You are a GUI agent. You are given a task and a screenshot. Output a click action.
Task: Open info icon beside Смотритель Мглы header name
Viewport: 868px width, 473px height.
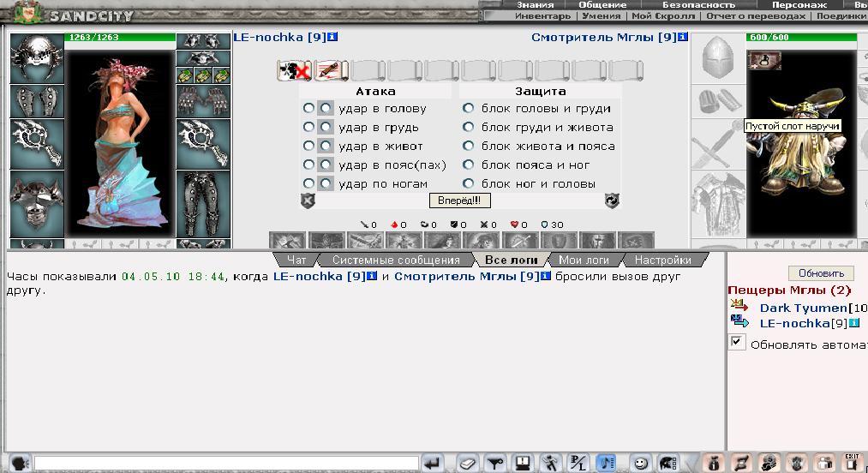pyautogui.click(x=683, y=37)
